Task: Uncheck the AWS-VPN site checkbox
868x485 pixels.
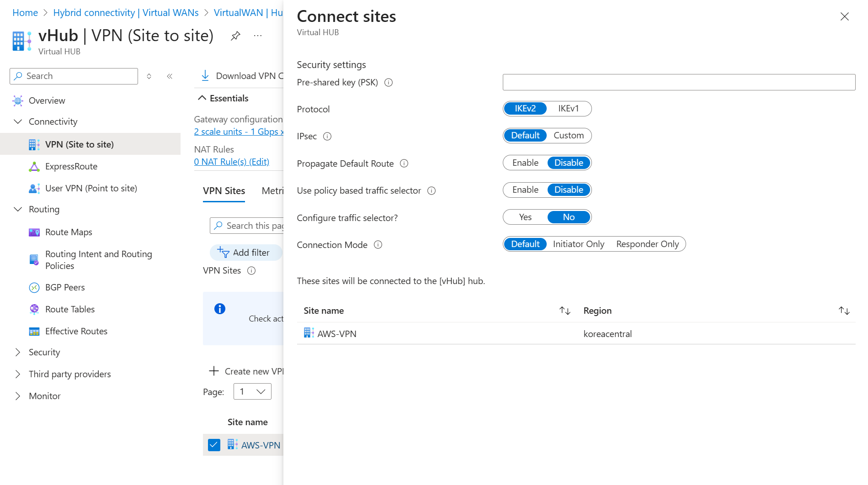Action: pyautogui.click(x=214, y=445)
